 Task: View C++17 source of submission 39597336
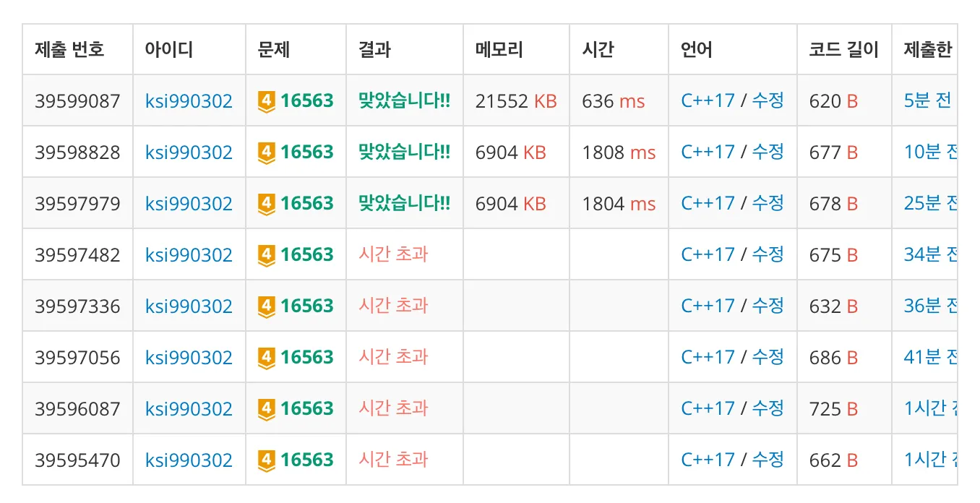pyautogui.click(x=708, y=306)
